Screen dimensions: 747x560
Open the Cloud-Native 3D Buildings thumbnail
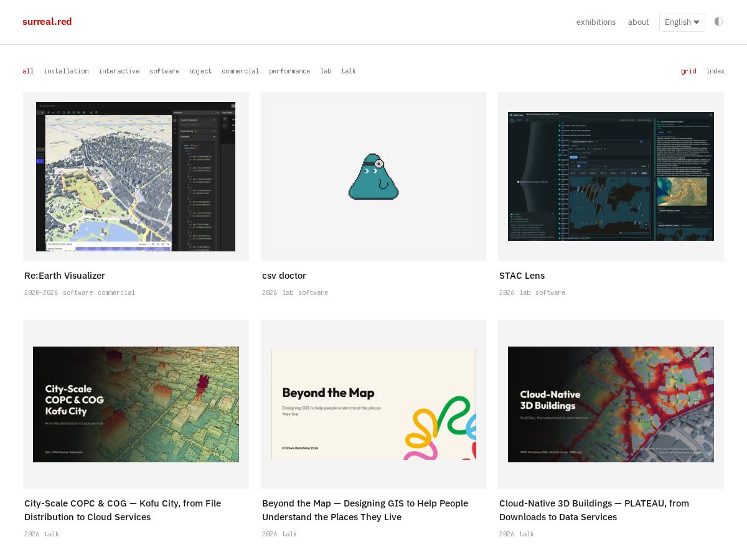point(611,404)
